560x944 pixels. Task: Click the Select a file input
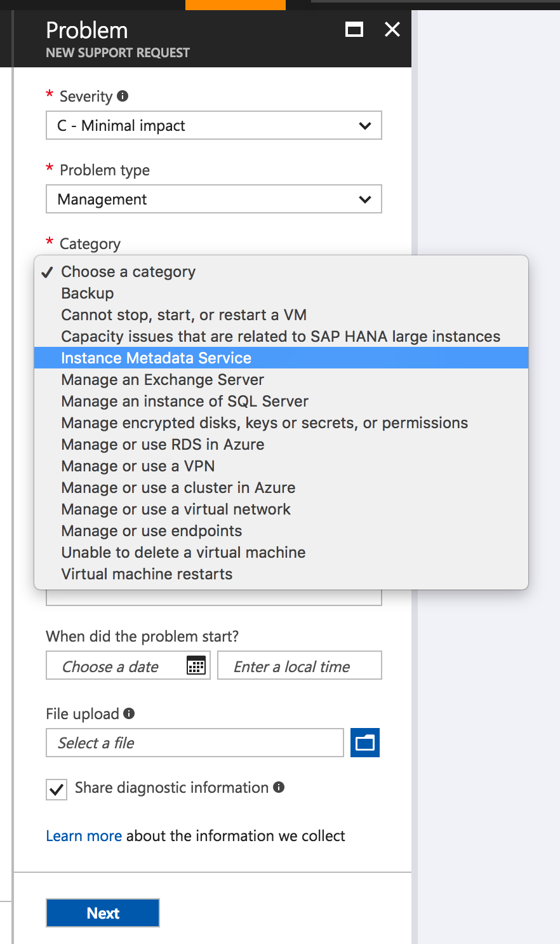point(194,743)
